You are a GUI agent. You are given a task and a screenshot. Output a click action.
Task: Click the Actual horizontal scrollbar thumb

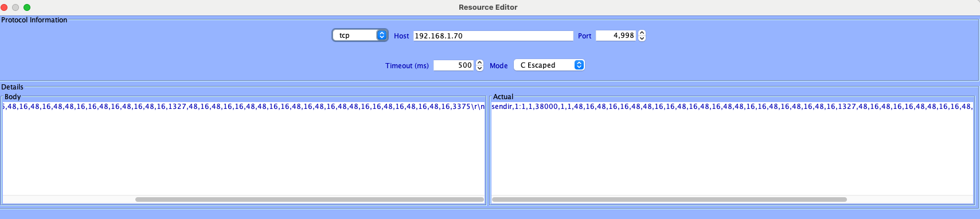click(x=670, y=200)
